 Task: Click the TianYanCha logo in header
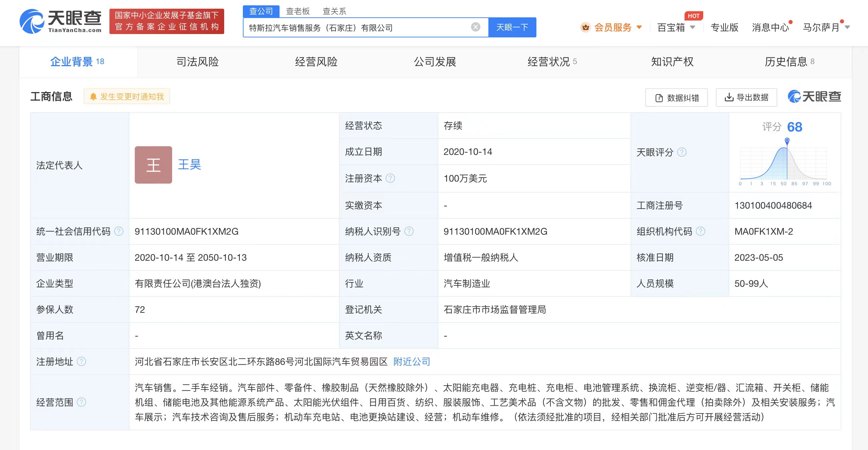click(61, 21)
